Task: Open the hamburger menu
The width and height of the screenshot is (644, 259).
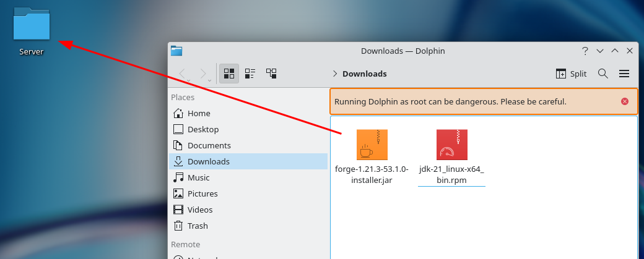Action: (x=624, y=74)
